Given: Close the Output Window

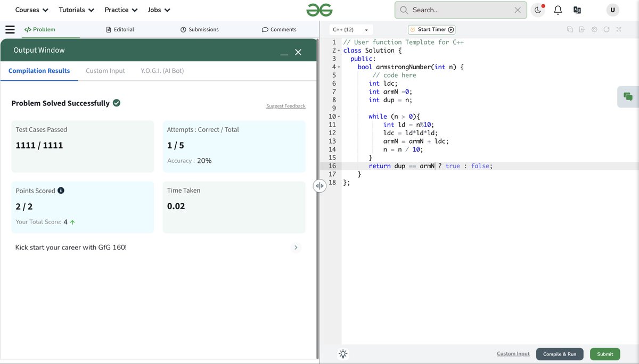Looking at the screenshot, I should point(298,52).
